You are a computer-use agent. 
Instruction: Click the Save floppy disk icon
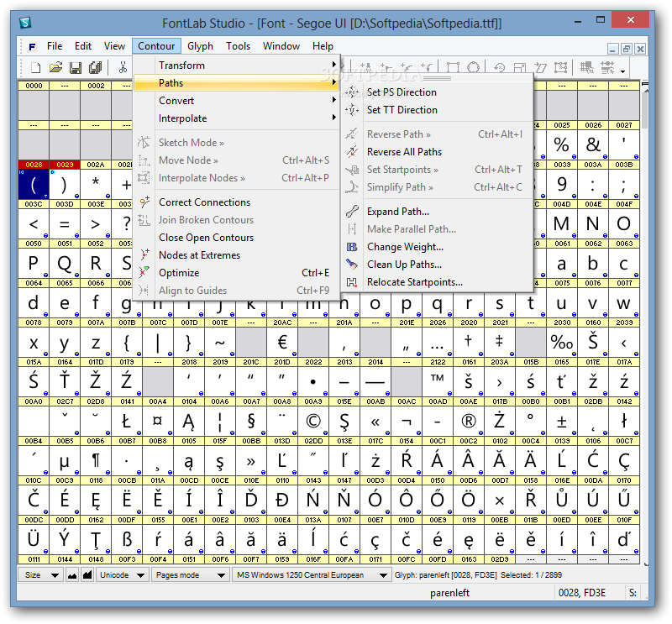[x=76, y=67]
